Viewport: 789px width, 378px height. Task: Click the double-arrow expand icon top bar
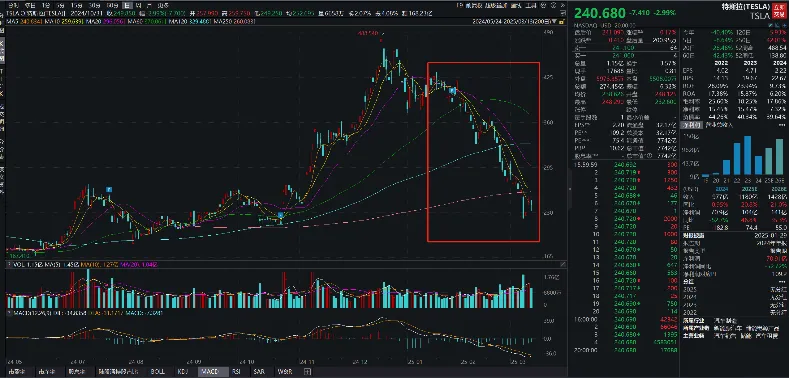click(563, 5)
